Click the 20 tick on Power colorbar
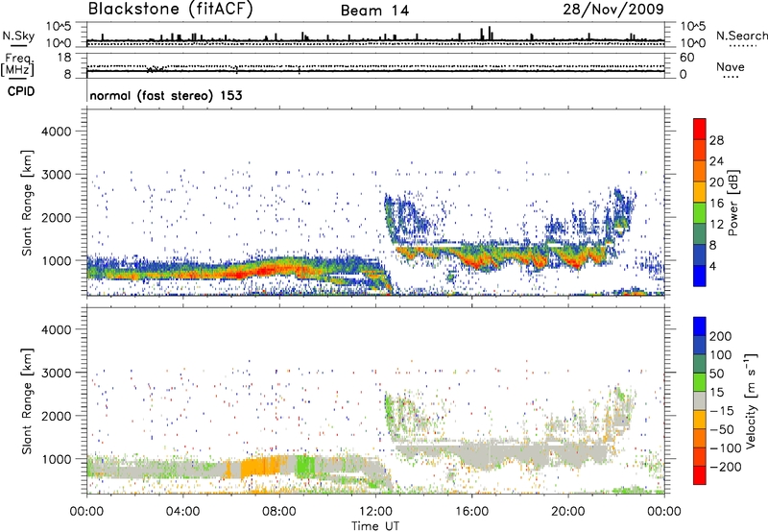Viewport: 768px width, 532px height. click(716, 182)
